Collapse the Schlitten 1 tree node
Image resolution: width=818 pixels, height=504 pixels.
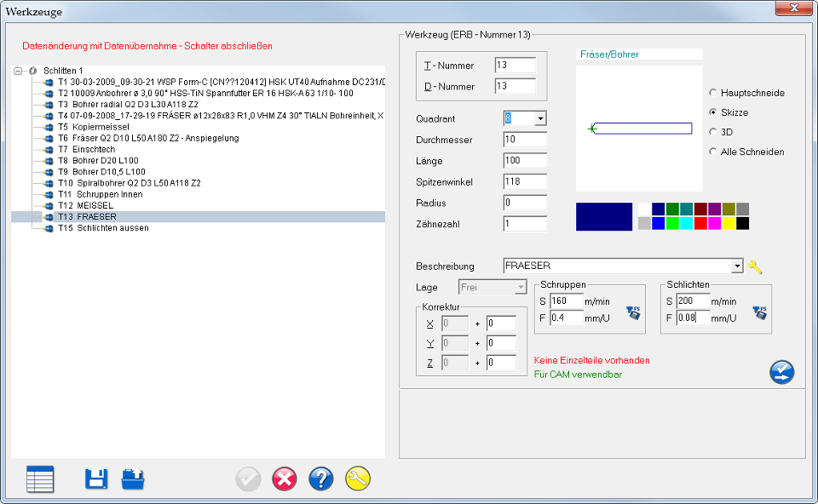[18, 71]
